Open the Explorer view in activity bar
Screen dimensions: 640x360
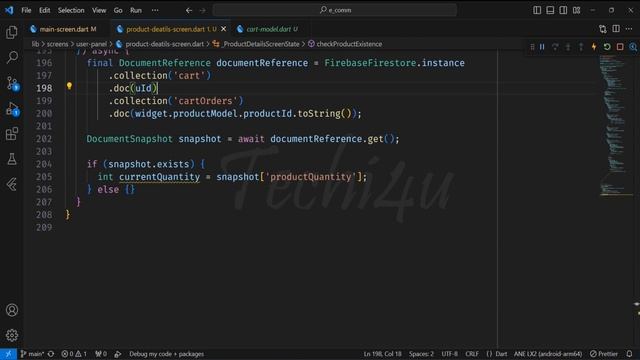(12, 32)
